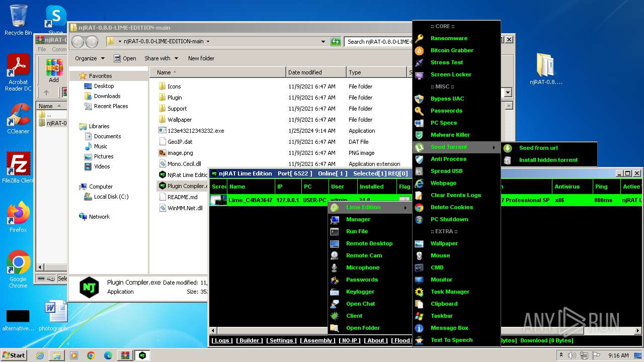Select the Microphone icon

(x=335, y=267)
